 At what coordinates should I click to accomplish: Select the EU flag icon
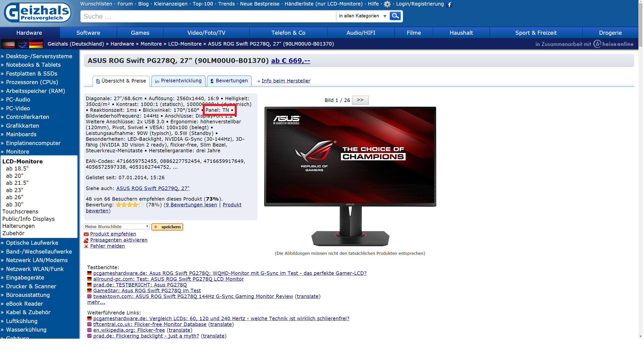22,44
